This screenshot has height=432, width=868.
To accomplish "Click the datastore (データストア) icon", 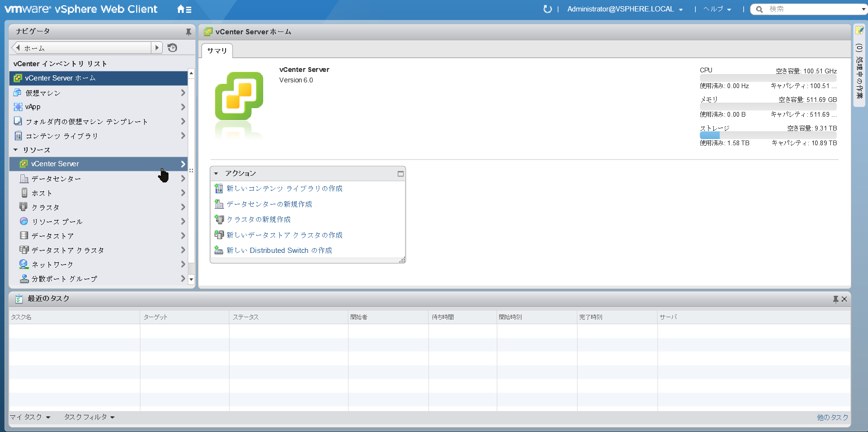I will (x=24, y=235).
